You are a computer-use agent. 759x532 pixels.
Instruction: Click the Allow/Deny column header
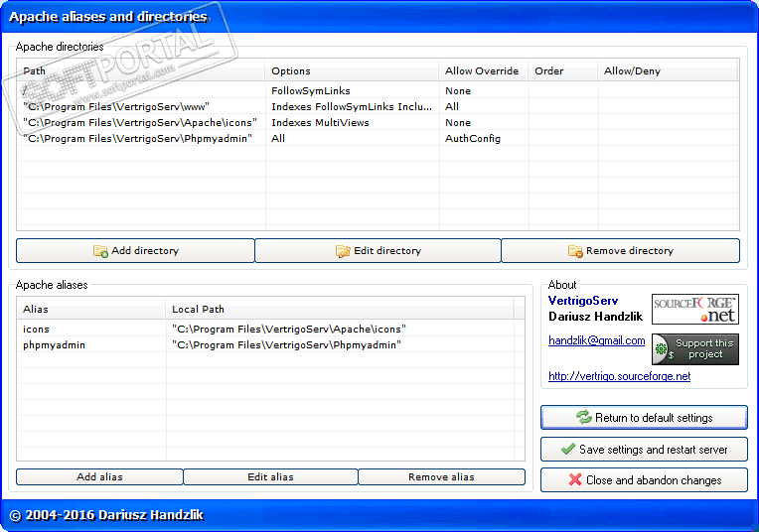667,70
